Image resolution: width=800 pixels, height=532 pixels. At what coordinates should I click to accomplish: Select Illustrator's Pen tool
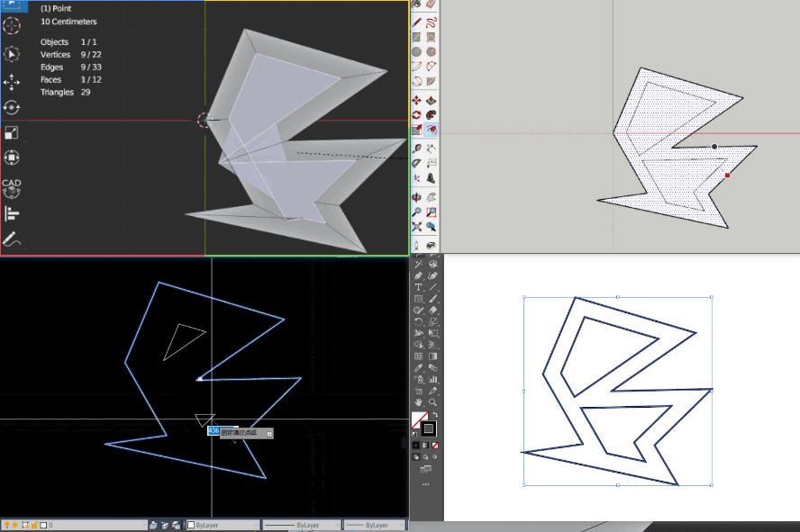pos(418,275)
